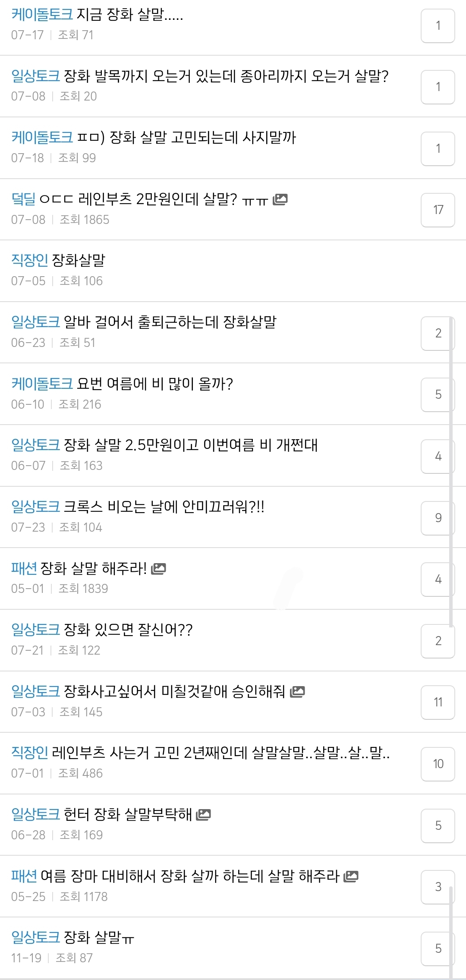
Task: Select 덕딜 category label
Action: pyautogui.click(x=23, y=199)
